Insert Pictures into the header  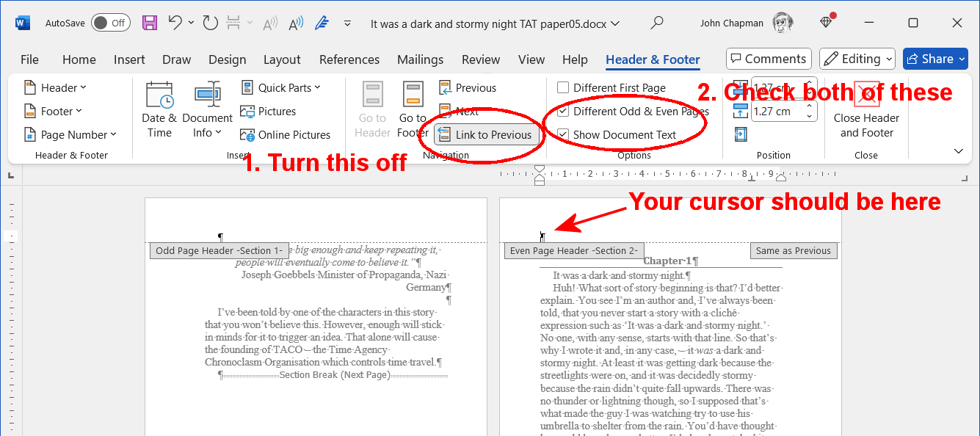coord(269,112)
